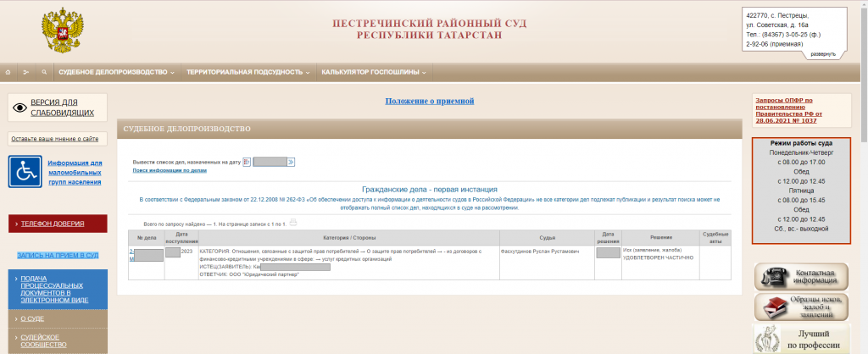This screenshot has height=354, width=868.
Task: Click the Судебные акты column header
Action: tap(715, 238)
